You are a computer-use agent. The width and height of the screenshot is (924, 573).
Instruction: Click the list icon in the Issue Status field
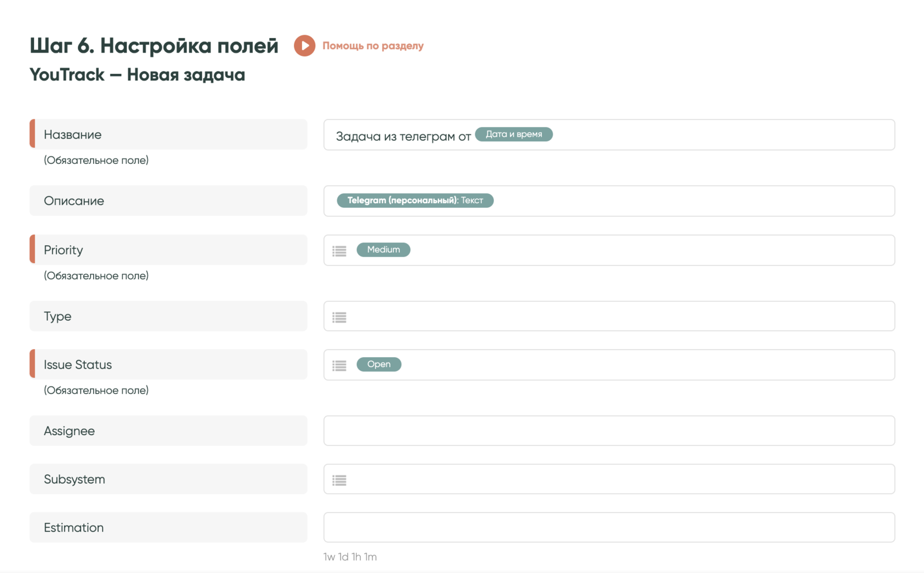340,365
